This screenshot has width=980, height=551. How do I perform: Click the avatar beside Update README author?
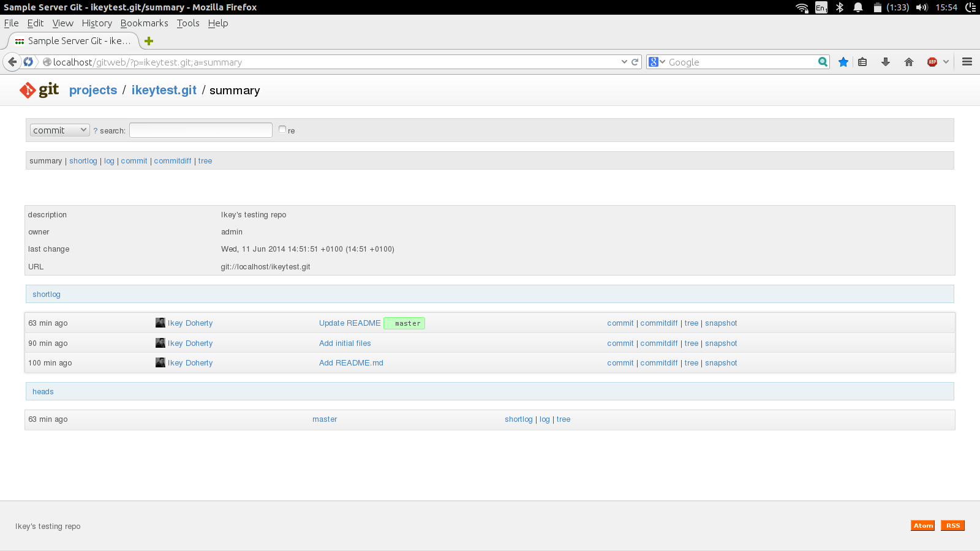(x=160, y=323)
